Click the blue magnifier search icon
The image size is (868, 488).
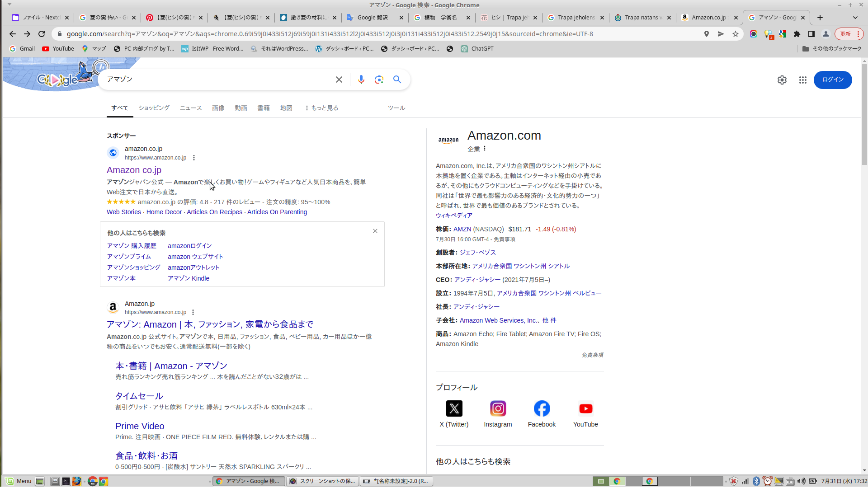(397, 80)
